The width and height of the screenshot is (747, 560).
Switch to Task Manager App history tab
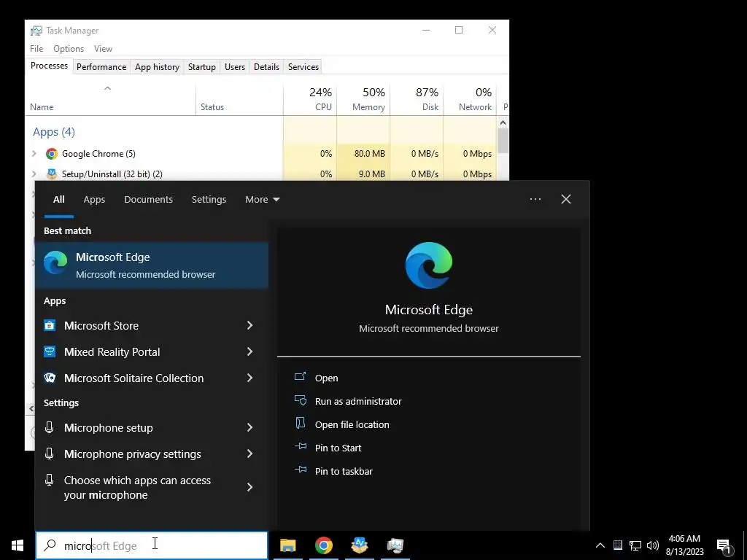pos(157,66)
